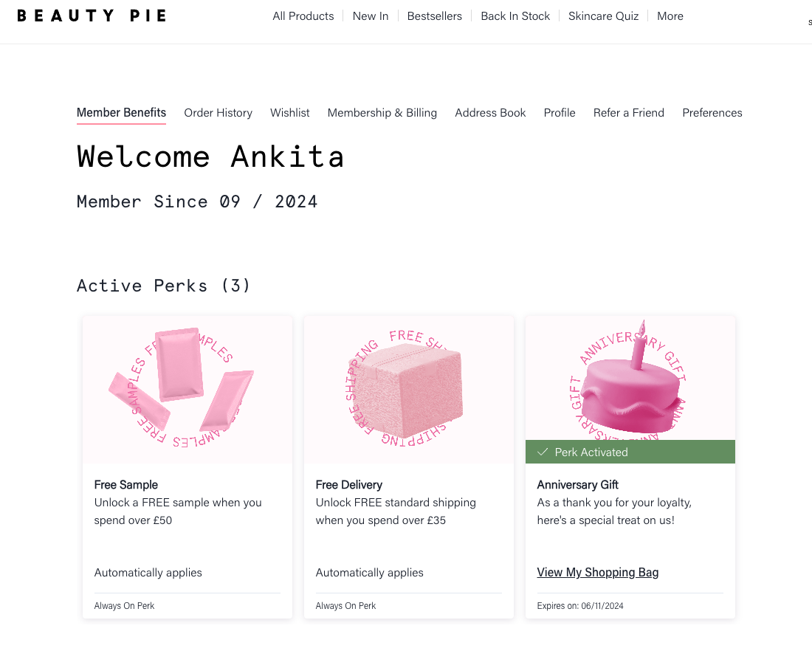
Task: Click the Perk Activated checkmark icon
Action: 543,452
